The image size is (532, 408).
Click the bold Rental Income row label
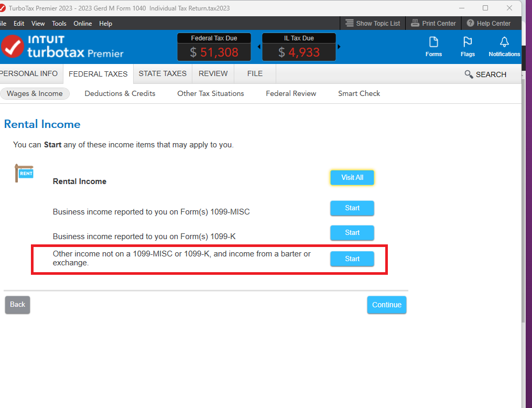tap(79, 181)
